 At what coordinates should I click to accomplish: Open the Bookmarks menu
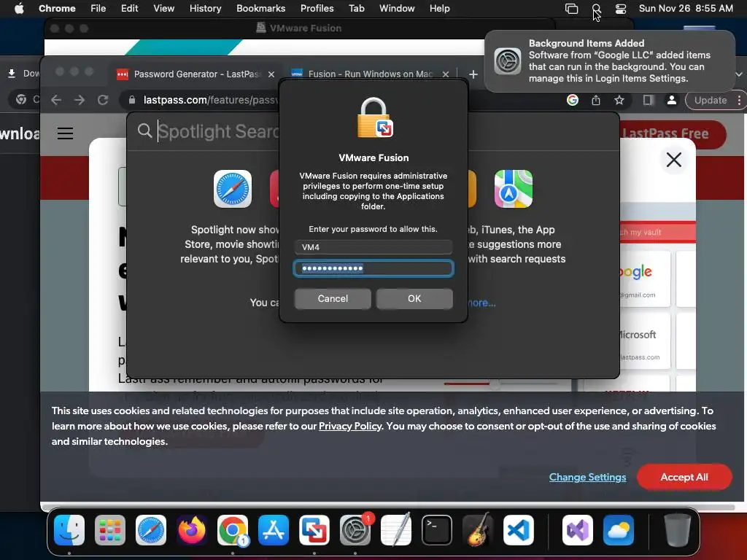pyautogui.click(x=260, y=8)
